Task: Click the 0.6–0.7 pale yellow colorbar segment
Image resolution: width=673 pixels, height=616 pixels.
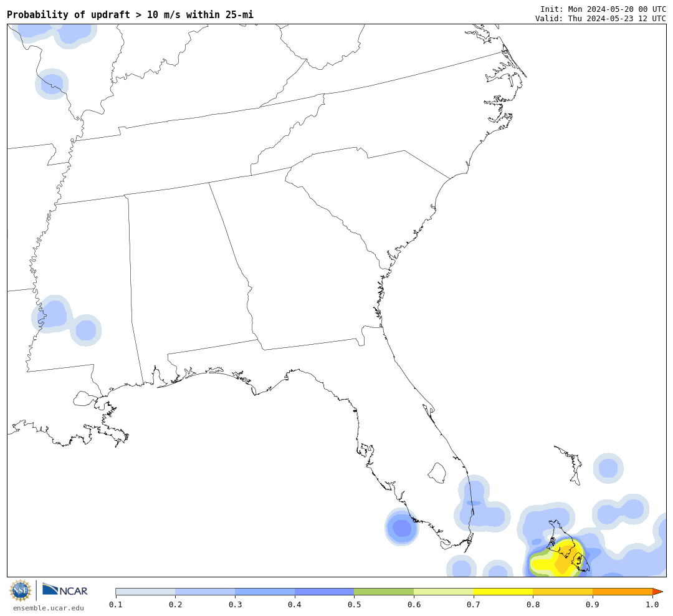Action: [444, 592]
